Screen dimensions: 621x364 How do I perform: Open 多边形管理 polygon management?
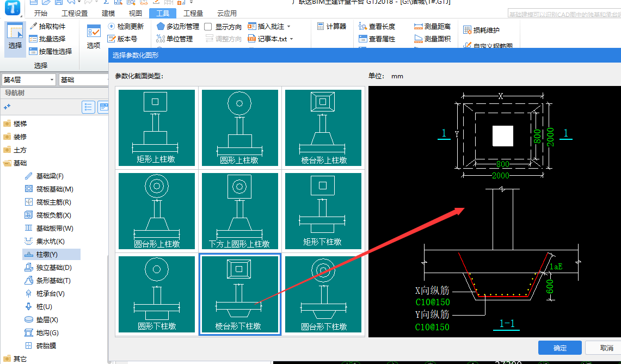click(x=178, y=26)
